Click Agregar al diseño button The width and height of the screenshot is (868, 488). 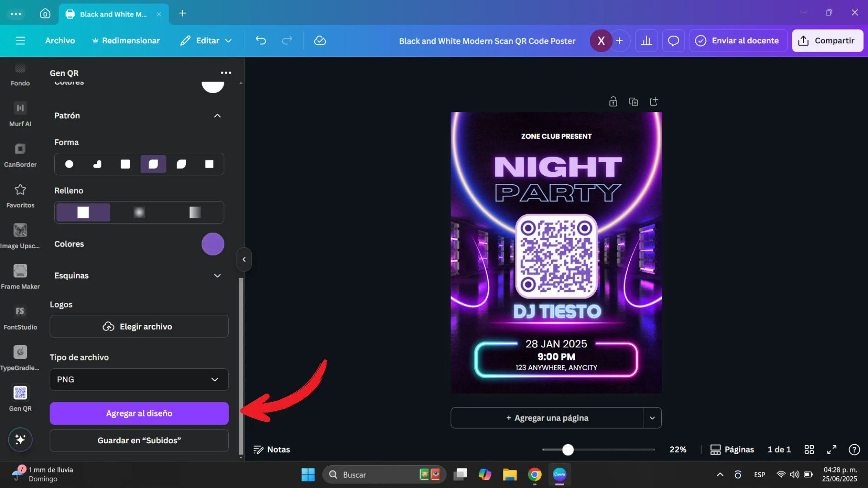(x=139, y=413)
